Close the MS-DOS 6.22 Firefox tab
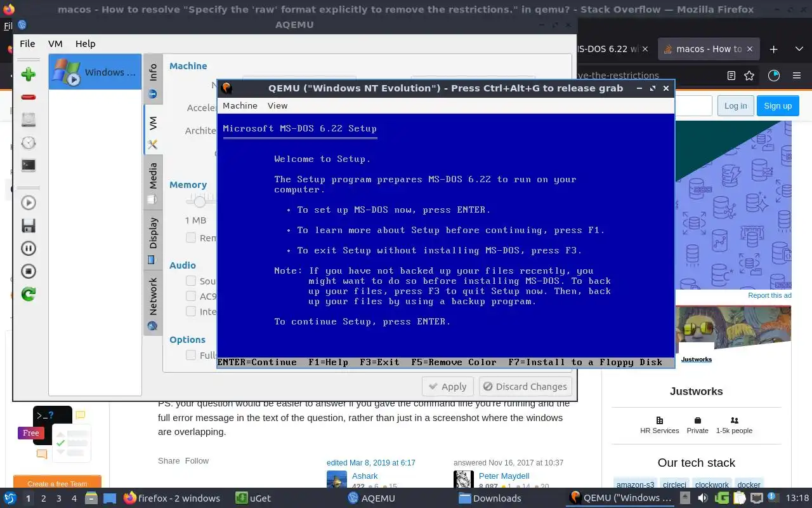Screen dimensions: 812x508 pyautogui.click(x=645, y=49)
